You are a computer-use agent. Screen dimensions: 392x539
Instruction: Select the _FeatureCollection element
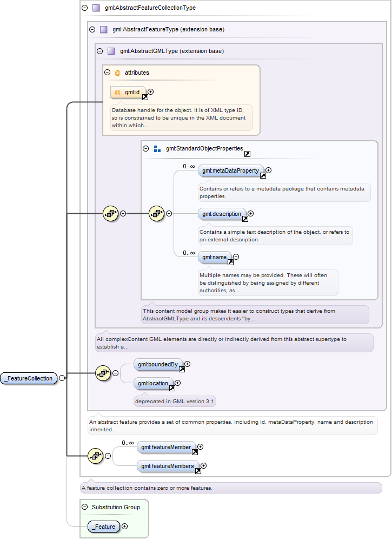[x=29, y=378]
